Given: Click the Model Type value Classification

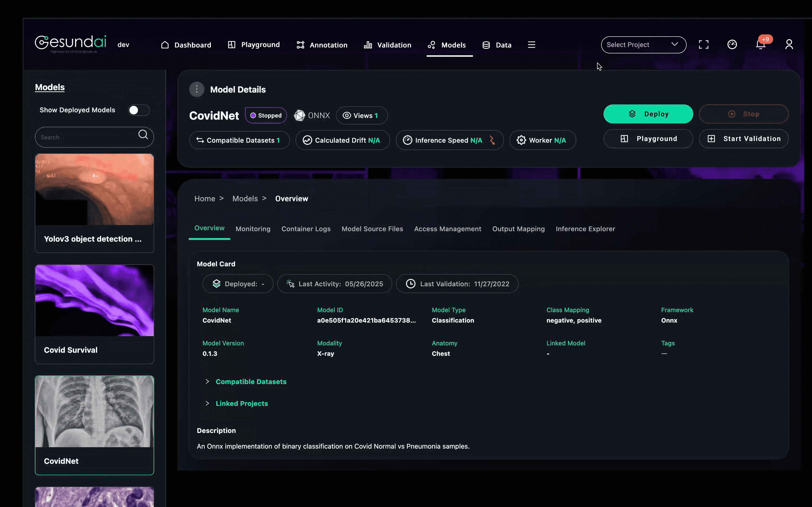Looking at the screenshot, I should pyautogui.click(x=453, y=320).
